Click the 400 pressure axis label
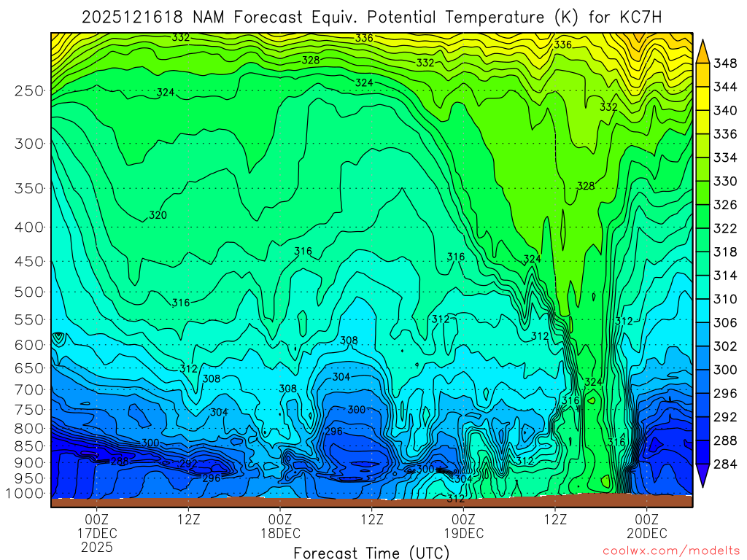The width and height of the screenshot is (747, 560). (x=29, y=227)
